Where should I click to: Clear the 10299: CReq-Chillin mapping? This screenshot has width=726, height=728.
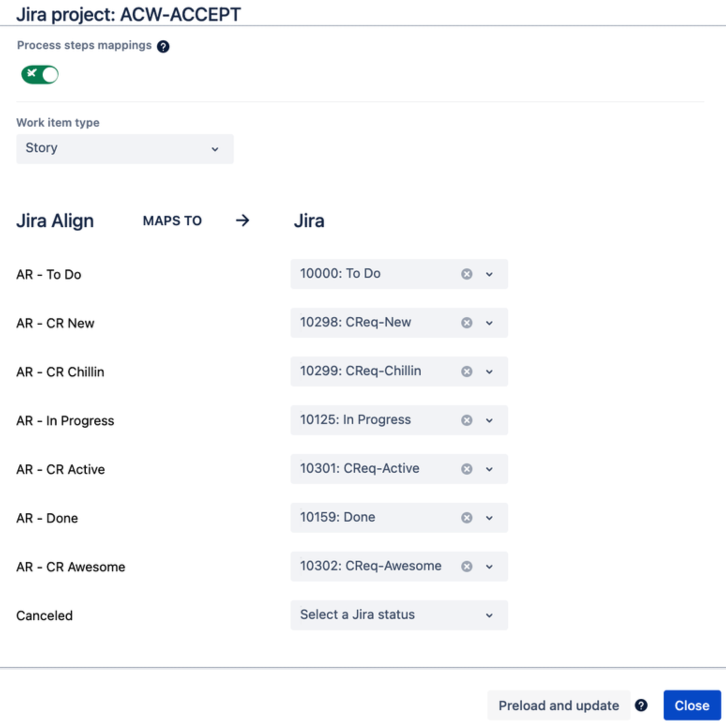tap(467, 372)
